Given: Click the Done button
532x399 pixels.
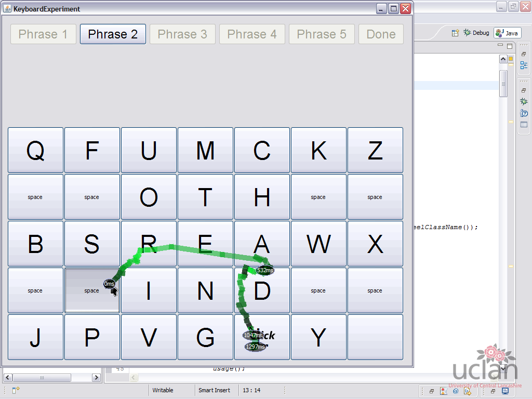Looking at the screenshot, I should click(x=381, y=34).
